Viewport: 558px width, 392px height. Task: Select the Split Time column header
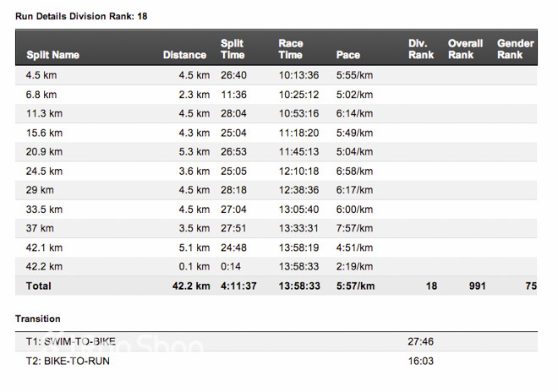(x=233, y=49)
